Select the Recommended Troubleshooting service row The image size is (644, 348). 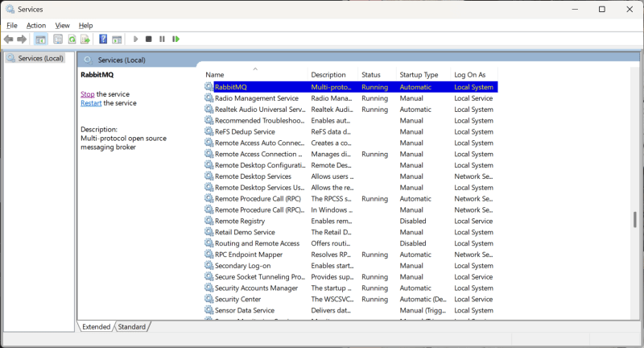click(x=351, y=120)
